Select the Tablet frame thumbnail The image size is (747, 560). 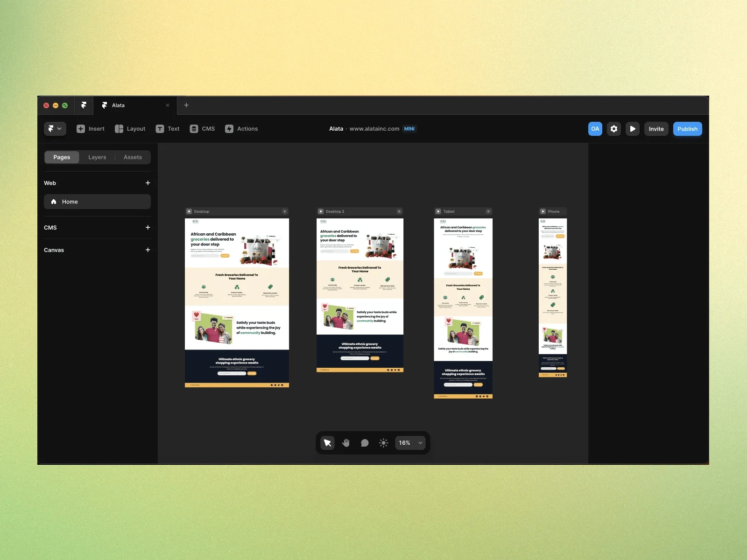tap(463, 308)
